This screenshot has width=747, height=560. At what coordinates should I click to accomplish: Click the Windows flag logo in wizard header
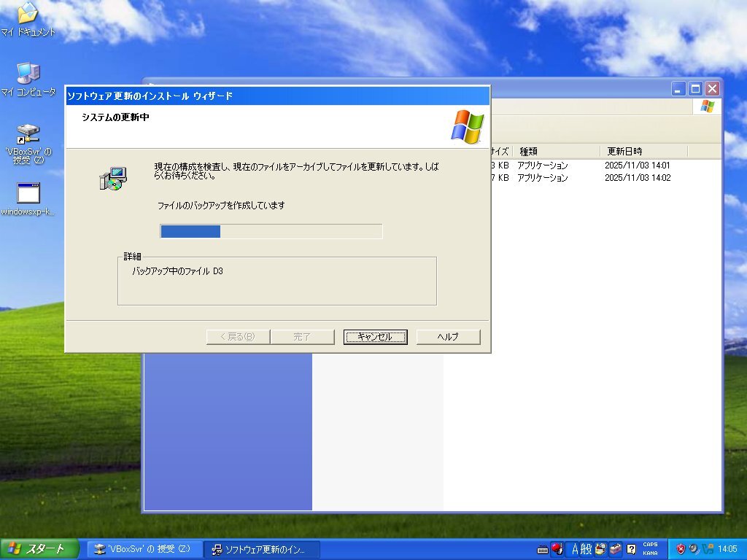point(468,127)
